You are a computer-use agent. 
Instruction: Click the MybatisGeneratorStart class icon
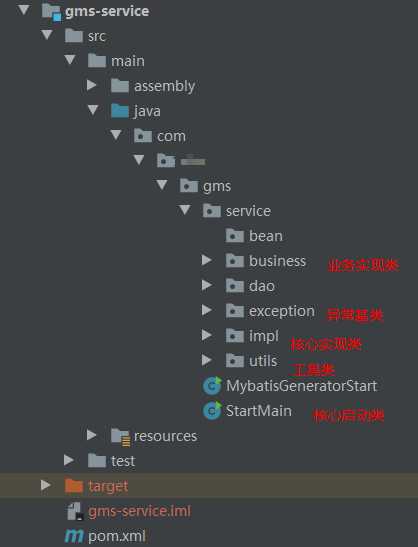coord(212,385)
